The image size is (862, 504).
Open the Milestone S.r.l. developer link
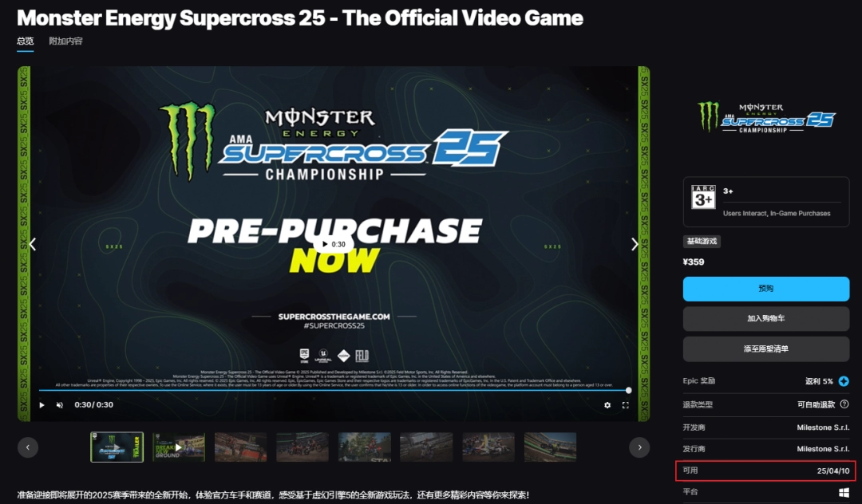point(823,427)
